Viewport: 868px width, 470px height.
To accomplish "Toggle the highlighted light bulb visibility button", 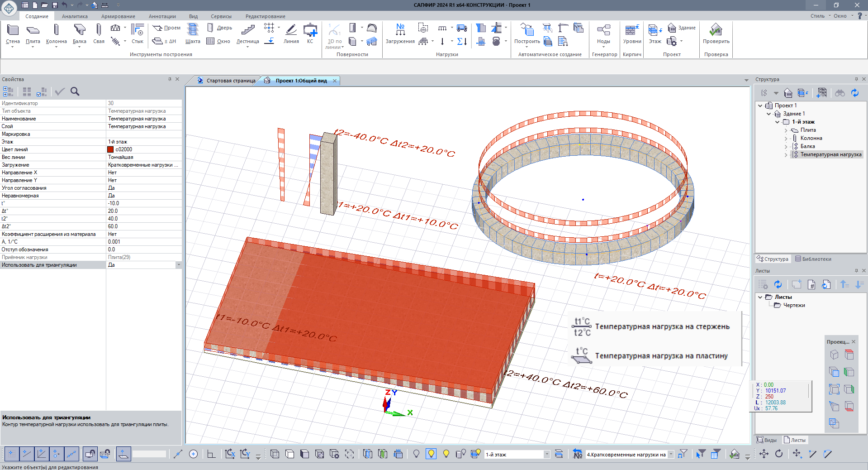I will click(431, 454).
